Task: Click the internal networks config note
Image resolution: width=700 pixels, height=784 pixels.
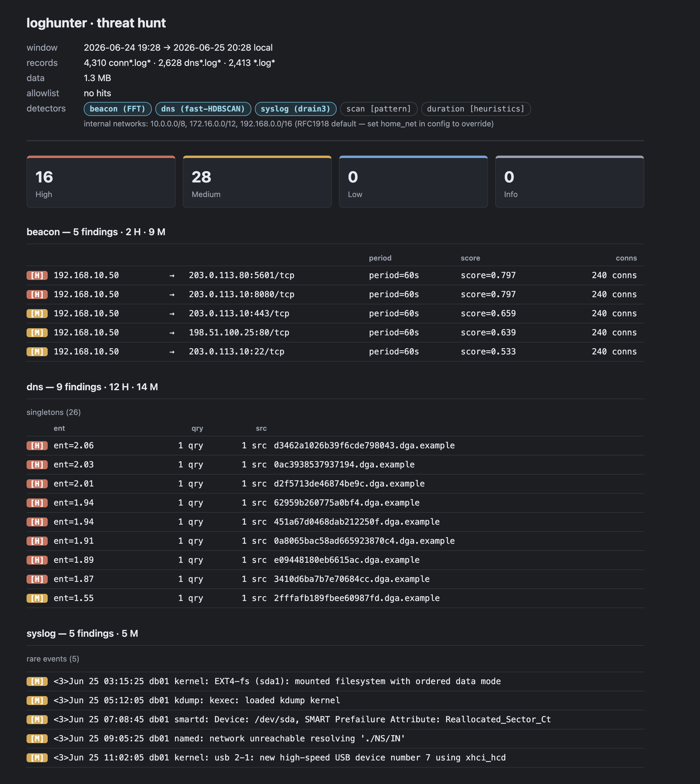Action: click(289, 124)
